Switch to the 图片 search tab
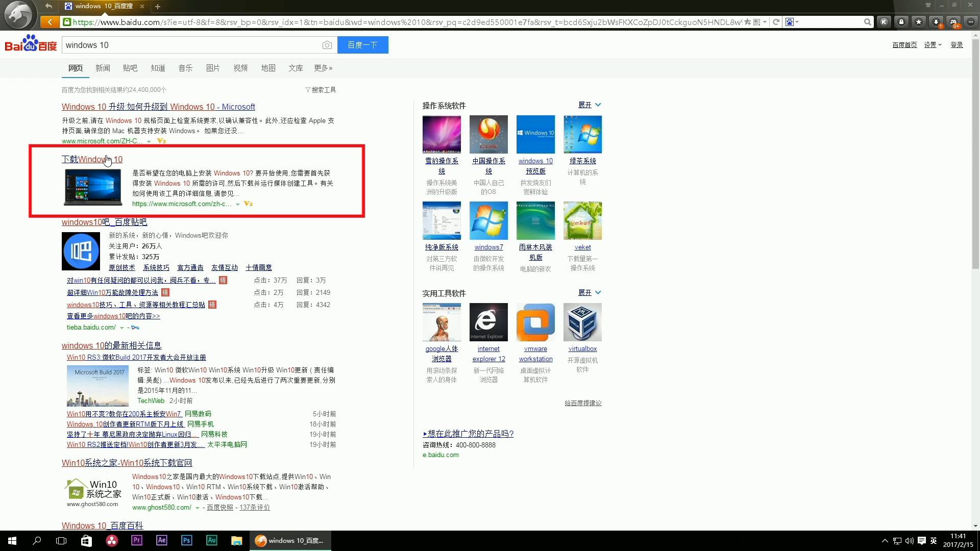 [x=213, y=68]
